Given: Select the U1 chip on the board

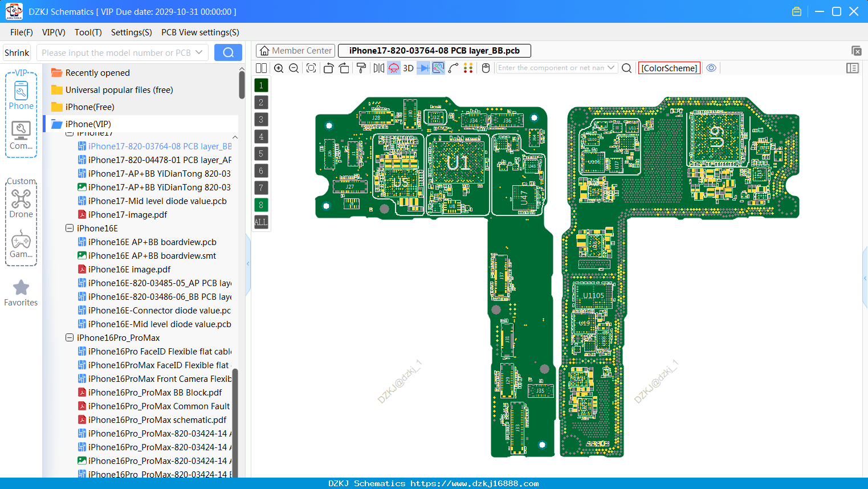Looking at the screenshot, I should pyautogui.click(x=458, y=163).
